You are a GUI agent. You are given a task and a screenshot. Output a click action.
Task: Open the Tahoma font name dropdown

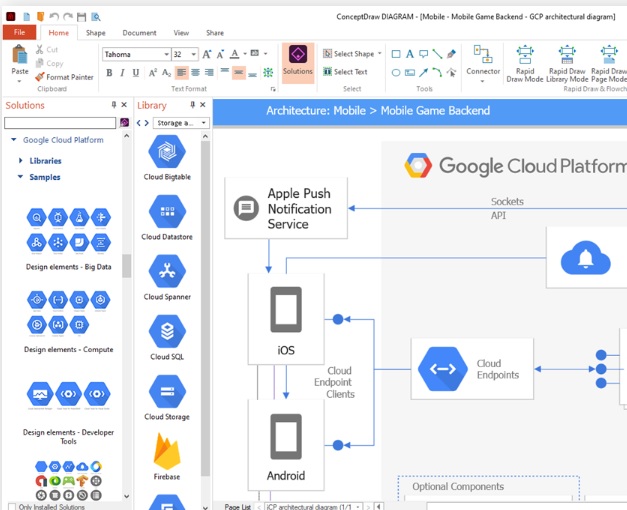(x=166, y=54)
